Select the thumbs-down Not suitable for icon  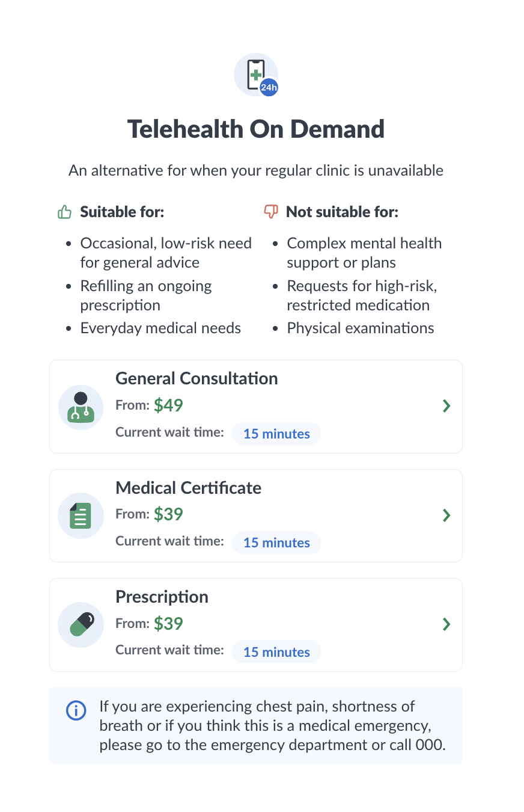pos(271,211)
